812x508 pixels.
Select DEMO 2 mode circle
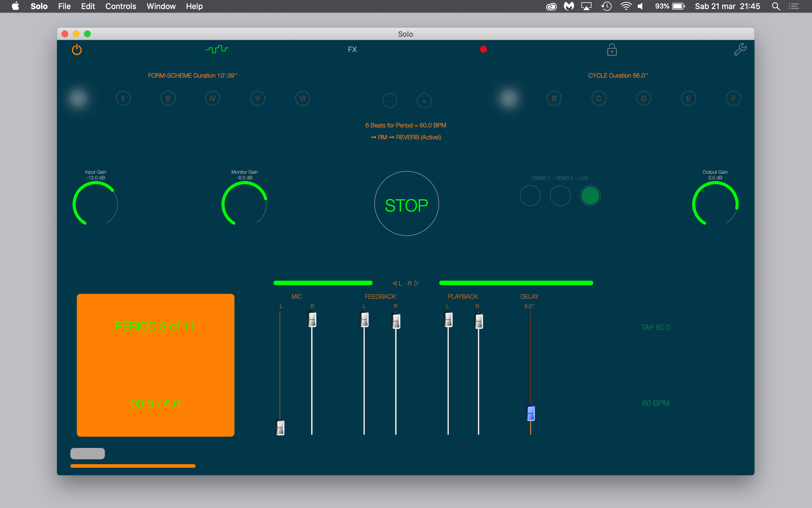pos(560,196)
